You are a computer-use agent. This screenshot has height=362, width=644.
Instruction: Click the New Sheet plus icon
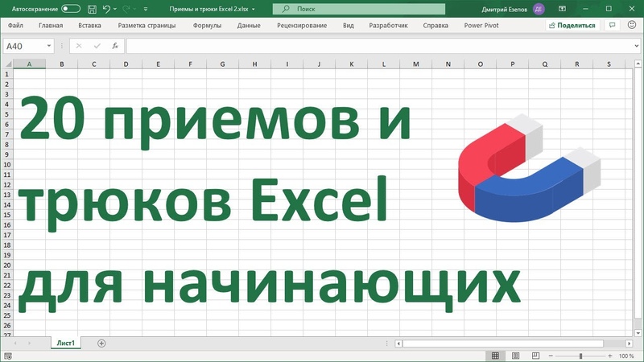(x=101, y=343)
